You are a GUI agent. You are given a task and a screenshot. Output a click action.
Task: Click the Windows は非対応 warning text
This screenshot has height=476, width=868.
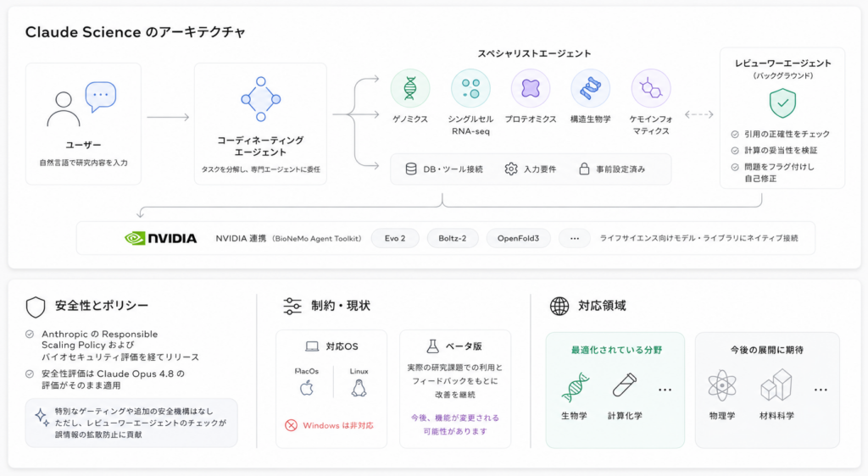338,426
